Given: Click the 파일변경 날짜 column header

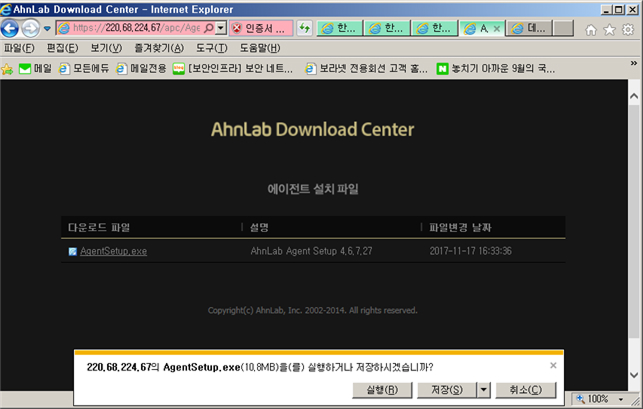Looking at the screenshot, I should point(460,227).
